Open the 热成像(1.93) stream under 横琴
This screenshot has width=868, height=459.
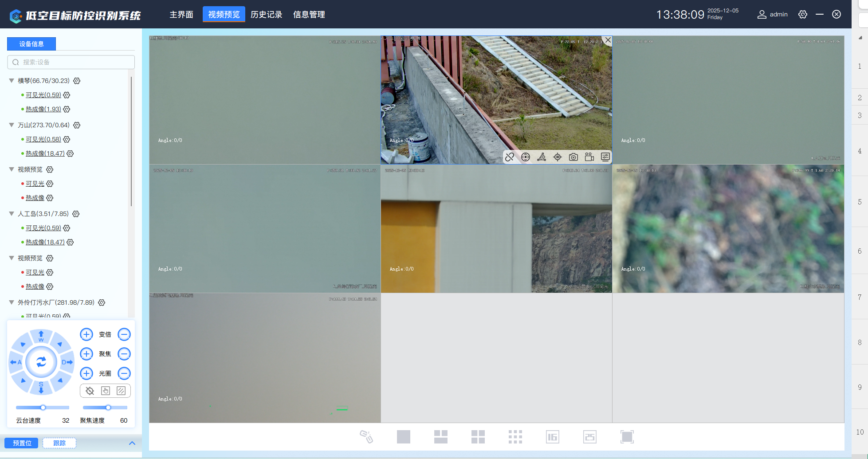[x=43, y=109]
